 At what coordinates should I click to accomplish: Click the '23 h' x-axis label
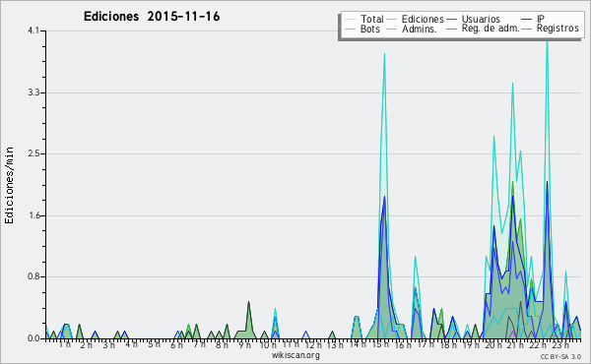pos(559,344)
